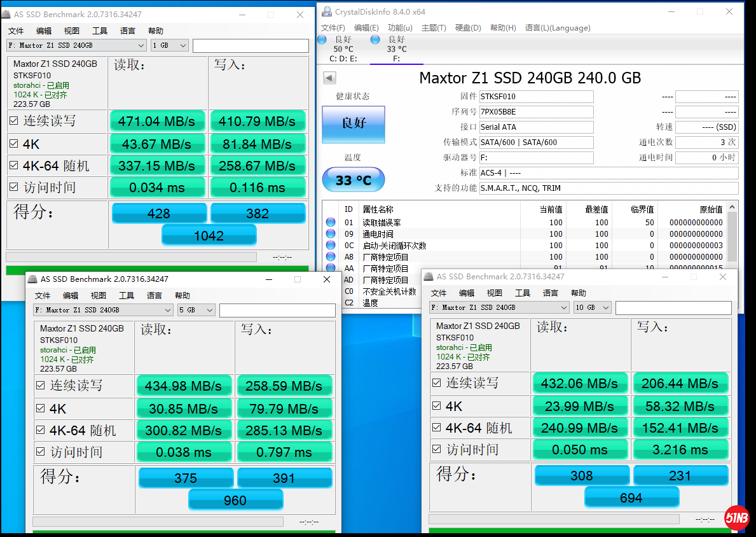756x537 pixels.
Task: Click status orb beside attribute 09 通电时间
Action: pyautogui.click(x=331, y=234)
